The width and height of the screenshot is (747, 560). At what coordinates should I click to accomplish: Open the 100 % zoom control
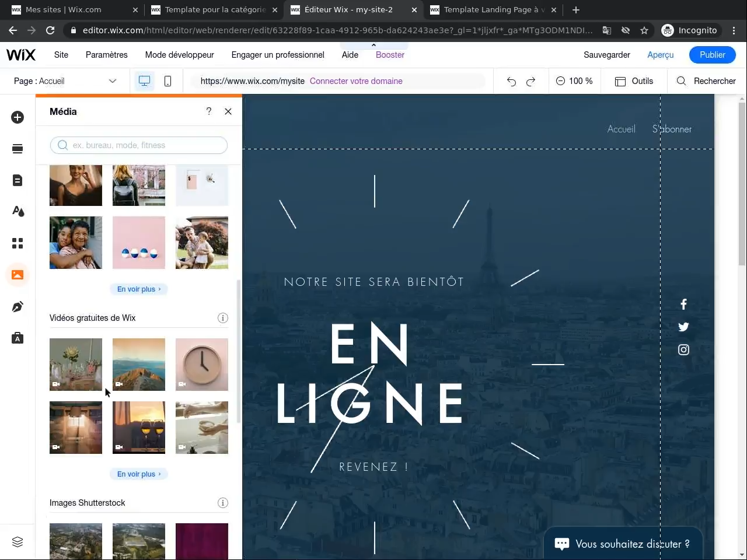point(574,81)
